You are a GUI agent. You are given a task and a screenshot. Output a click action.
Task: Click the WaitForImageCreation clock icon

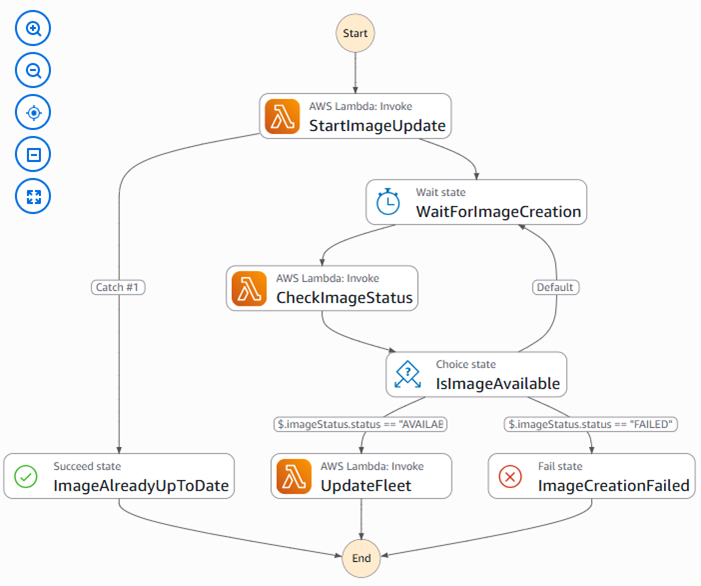click(389, 203)
